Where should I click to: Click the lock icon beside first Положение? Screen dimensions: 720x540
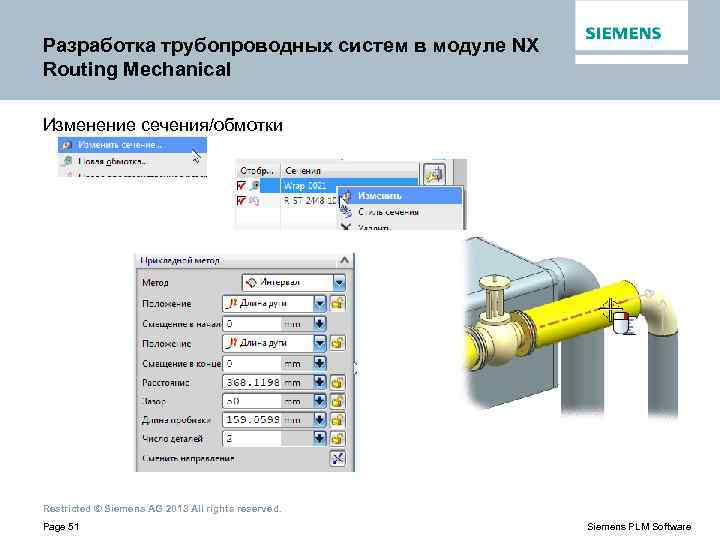click(338, 303)
